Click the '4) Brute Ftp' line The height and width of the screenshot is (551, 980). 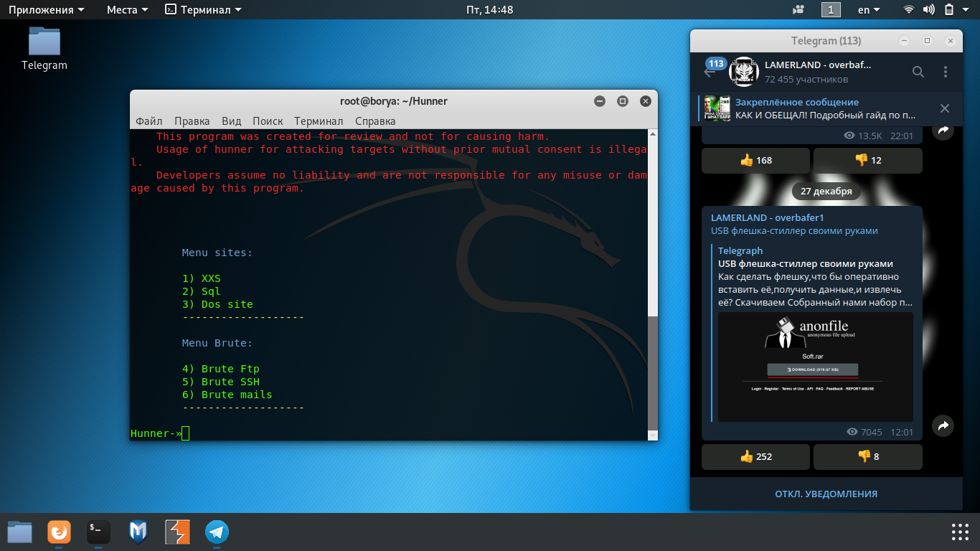pyautogui.click(x=221, y=369)
